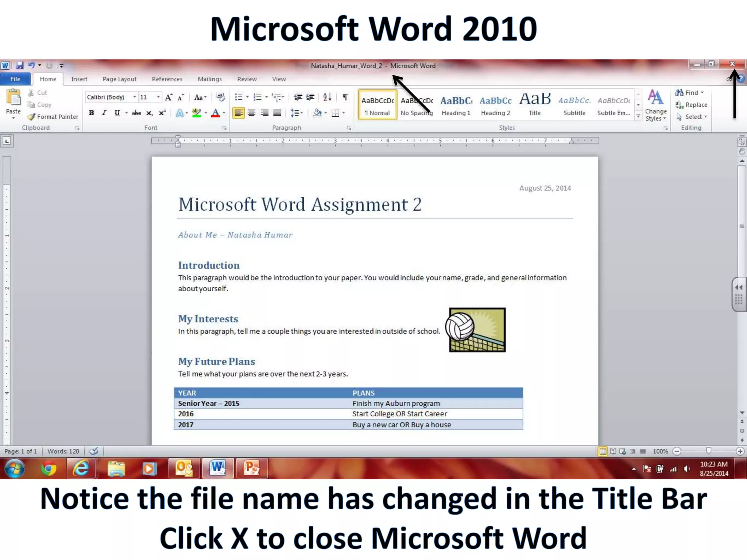747x560 pixels.
Task: Click the Center alignment icon
Action: (x=251, y=113)
